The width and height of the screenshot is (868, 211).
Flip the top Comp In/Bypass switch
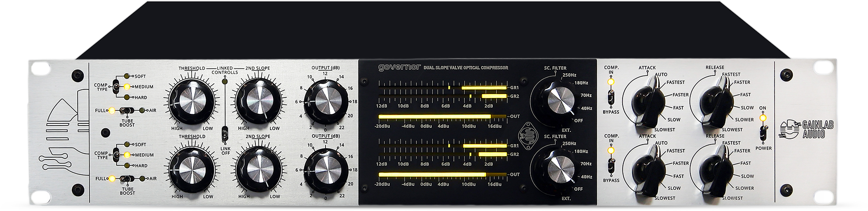coord(611,96)
